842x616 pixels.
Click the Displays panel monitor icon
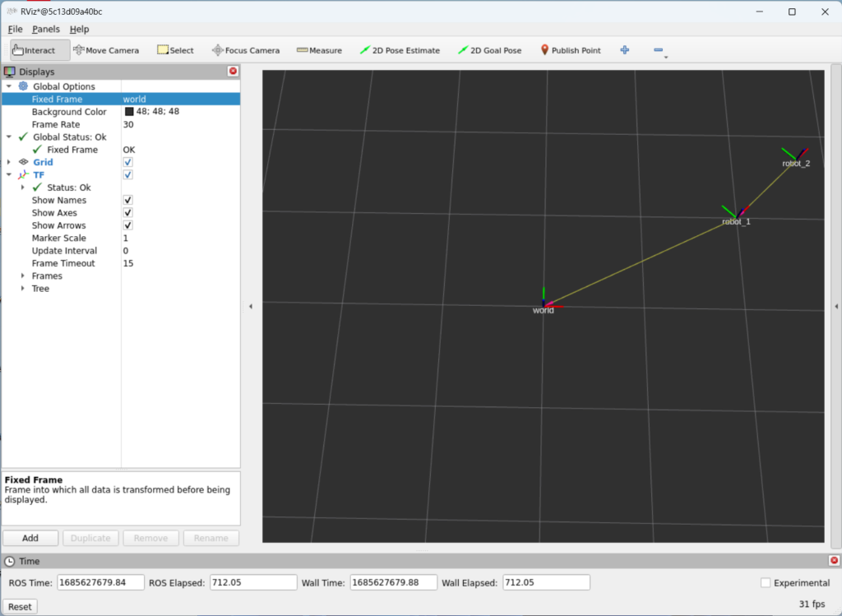tap(10, 72)
